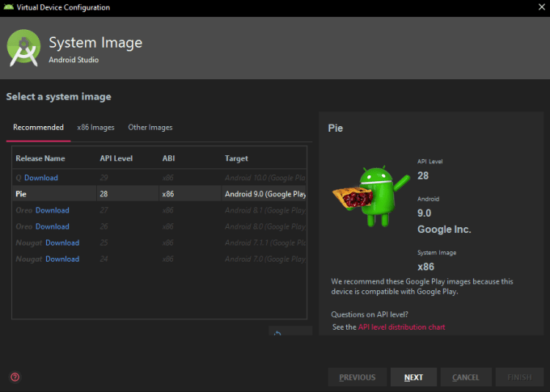Click the Android 10.0 target cell
Viewport: 550px width, 392px height.
click(264, 178)
